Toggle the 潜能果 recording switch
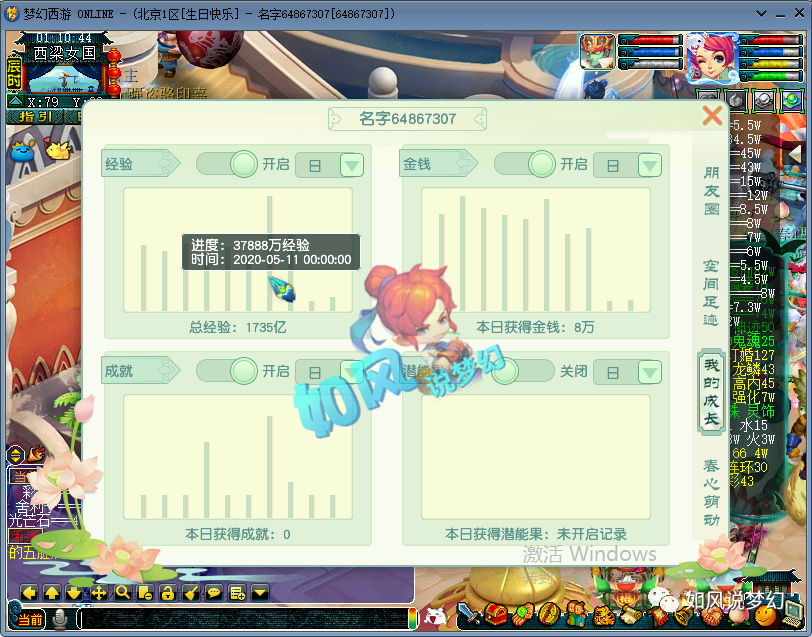 523,371
